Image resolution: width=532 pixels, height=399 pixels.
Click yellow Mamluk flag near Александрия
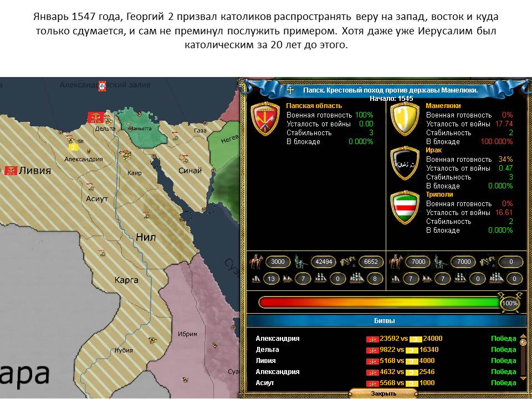[73, 146]
